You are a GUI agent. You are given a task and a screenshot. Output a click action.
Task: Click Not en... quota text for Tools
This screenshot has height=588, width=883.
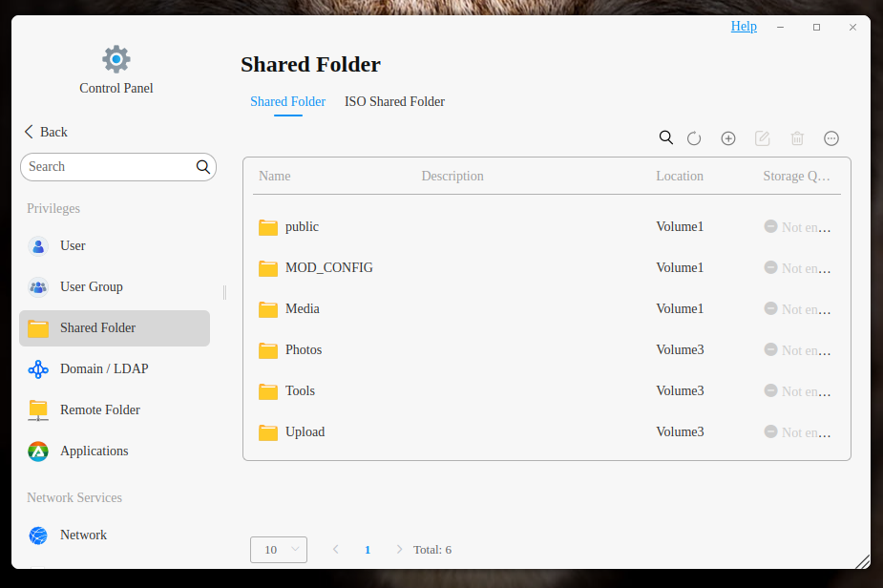point(806,391)
